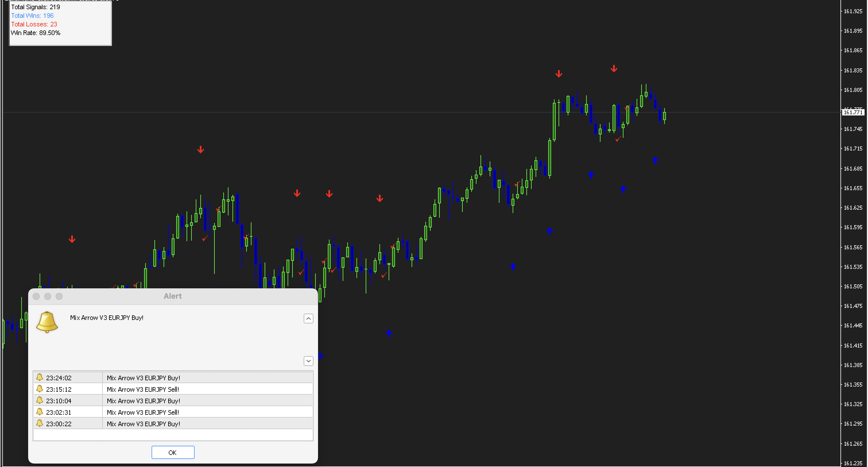Screen dimensions: 868x467
Task: Click the bell icon beside 23:24:02
Action: (39, 377)
